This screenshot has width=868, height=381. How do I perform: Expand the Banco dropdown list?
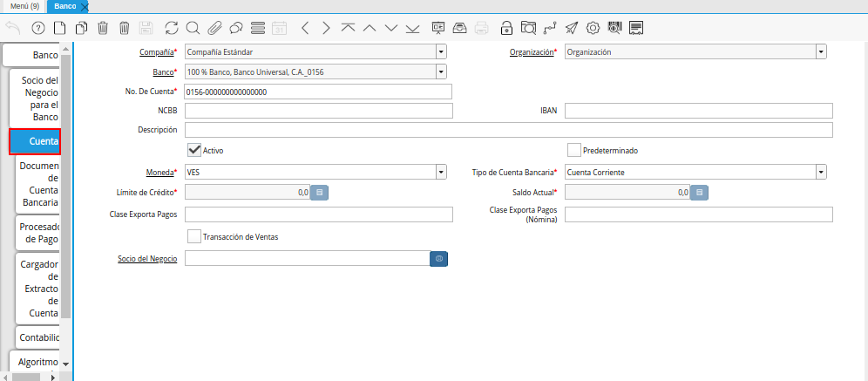[441, 71]
